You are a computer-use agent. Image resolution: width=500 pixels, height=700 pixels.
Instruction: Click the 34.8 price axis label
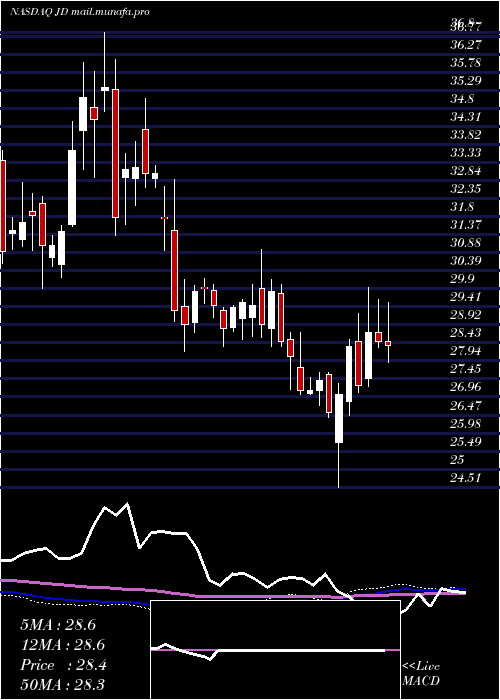tap(462, 99)
